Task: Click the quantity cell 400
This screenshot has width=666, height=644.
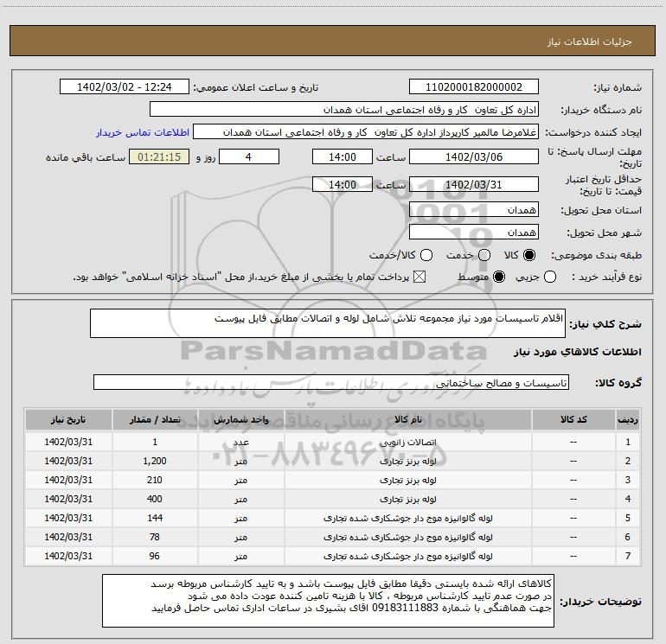Action: [155, 500]
